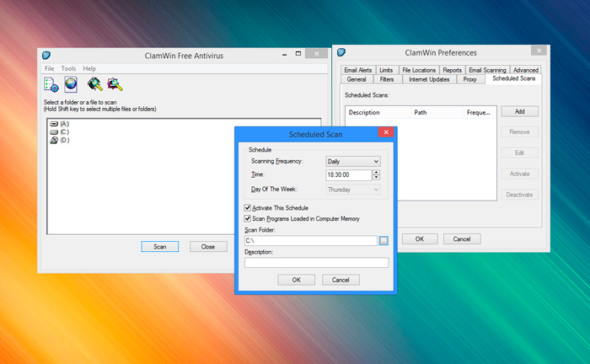Click the memory scan magnifier icon
Screen dimensions: 590x364
[94, 84]
